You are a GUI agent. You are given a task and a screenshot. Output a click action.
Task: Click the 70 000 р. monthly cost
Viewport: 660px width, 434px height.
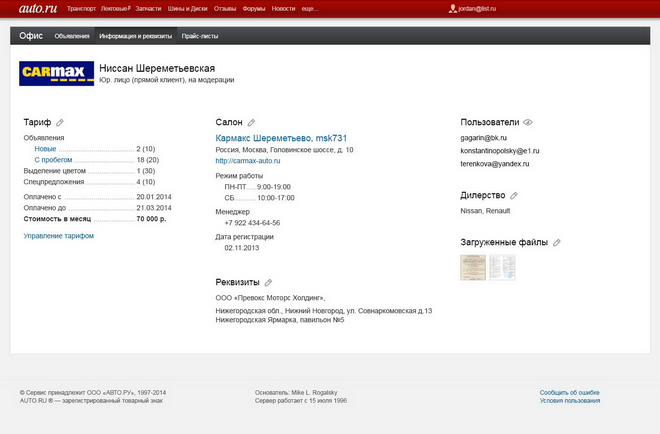pos(151,219)
